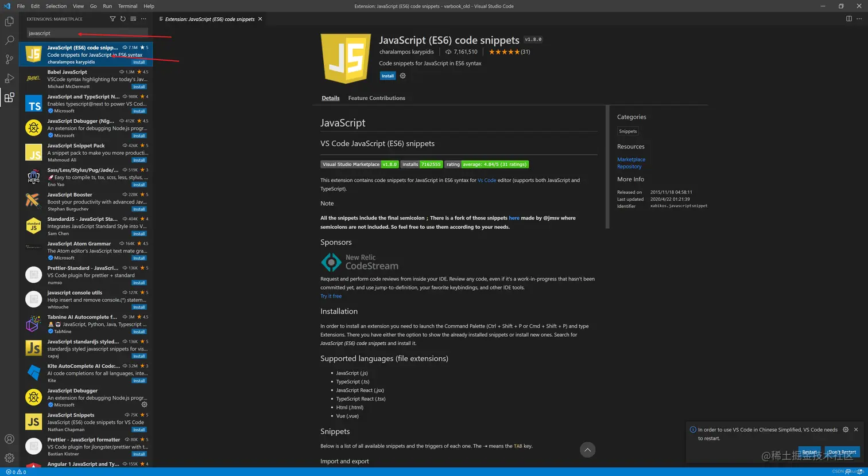Focus the extensions search box containing javascript
The height and width of the screenshot is (476, 868).
coord(87,33)
